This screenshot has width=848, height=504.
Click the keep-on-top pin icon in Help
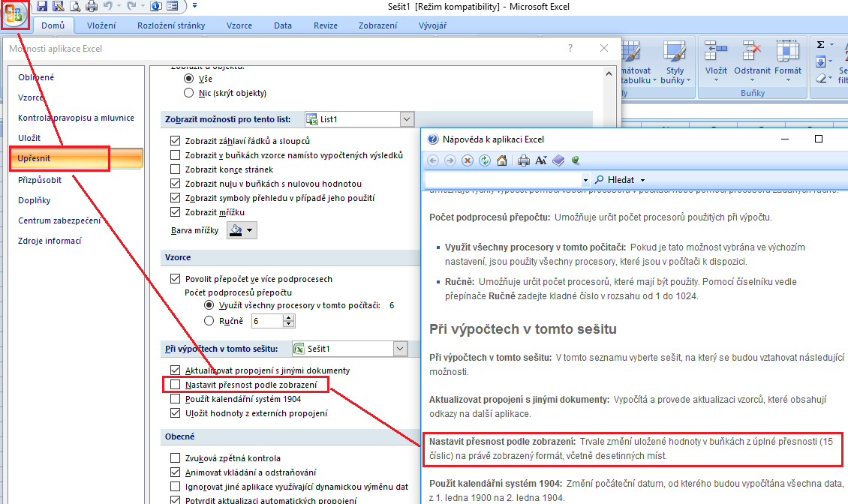click(576, 160)
